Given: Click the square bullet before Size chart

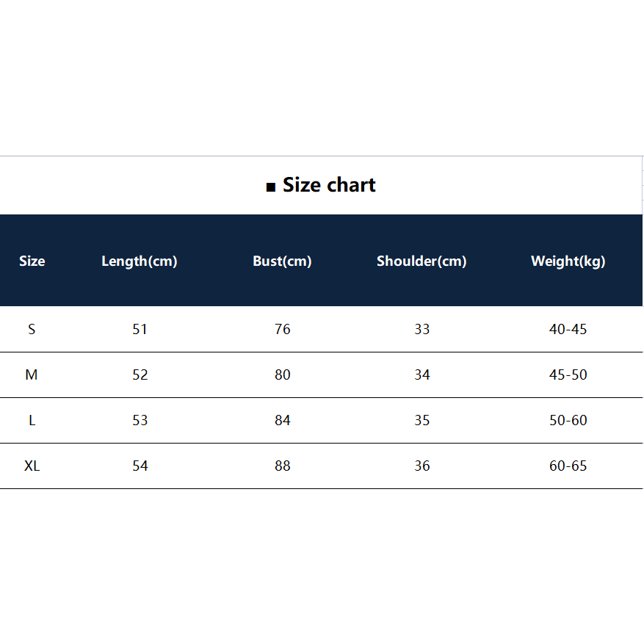Looking at the screenshot, I should tap(271, 187).
